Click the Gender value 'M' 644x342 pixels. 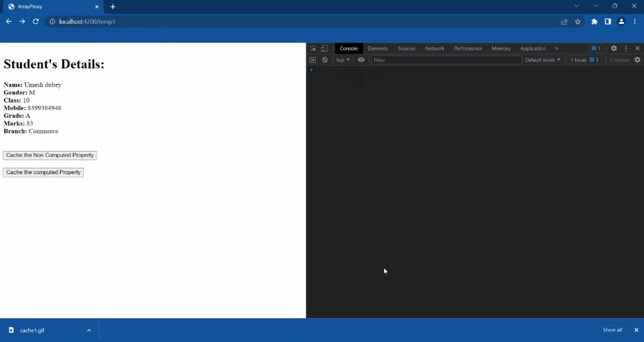coord(32,92)
